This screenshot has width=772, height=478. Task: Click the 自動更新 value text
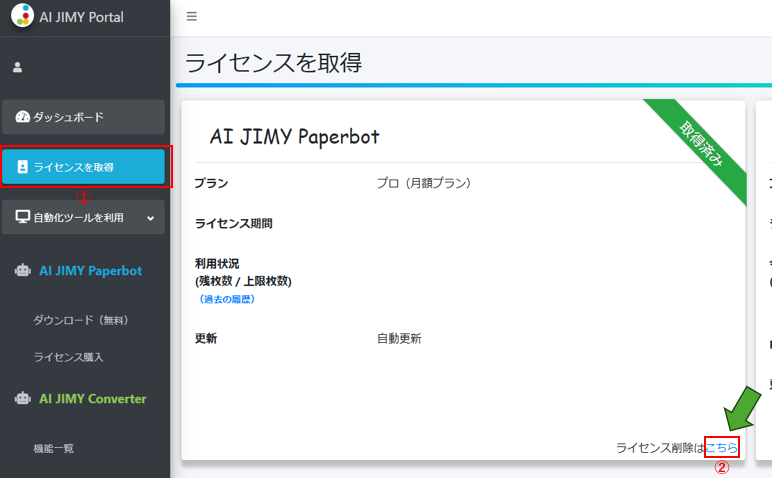[399, 339]
